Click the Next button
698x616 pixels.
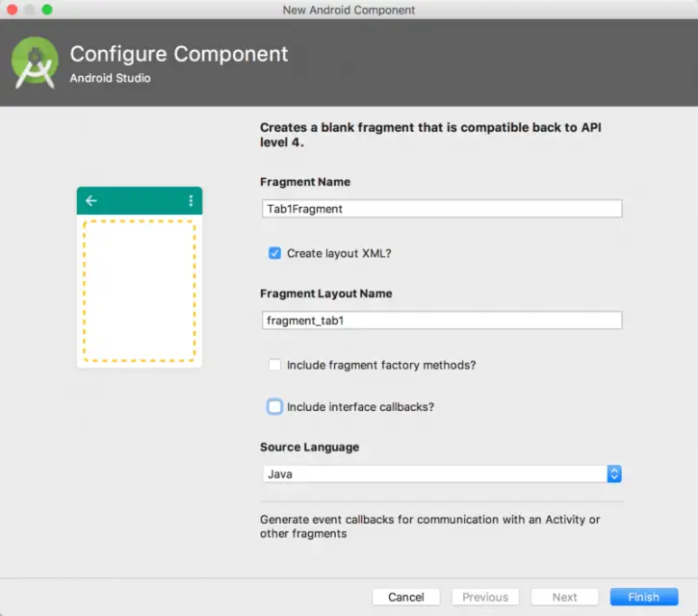point(564,597)
